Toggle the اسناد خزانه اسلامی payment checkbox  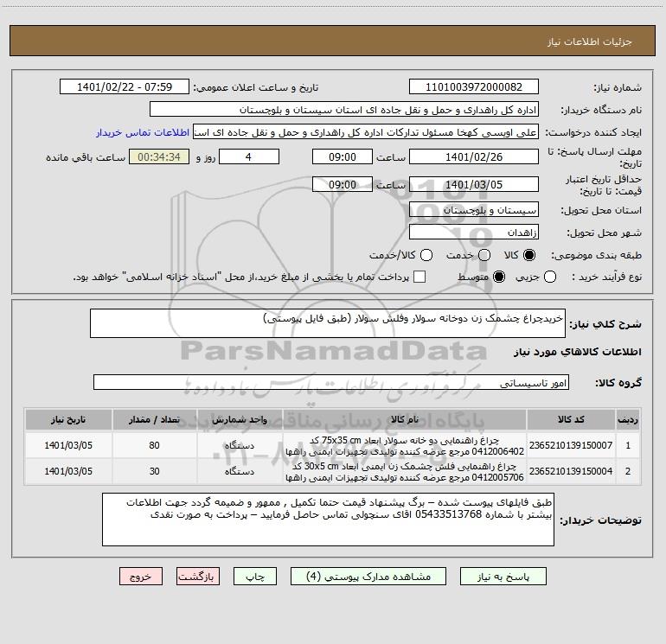[419, 277]
